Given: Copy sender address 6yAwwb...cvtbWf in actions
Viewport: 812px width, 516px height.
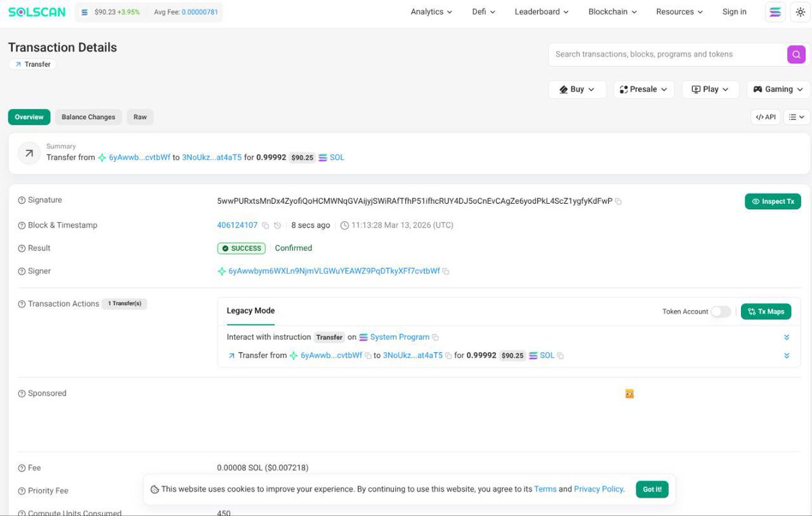Looking at the screenshot, I should click(368, 356).
